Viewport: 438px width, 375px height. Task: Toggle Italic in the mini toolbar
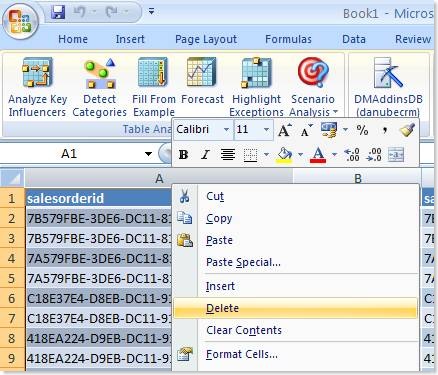205,155
